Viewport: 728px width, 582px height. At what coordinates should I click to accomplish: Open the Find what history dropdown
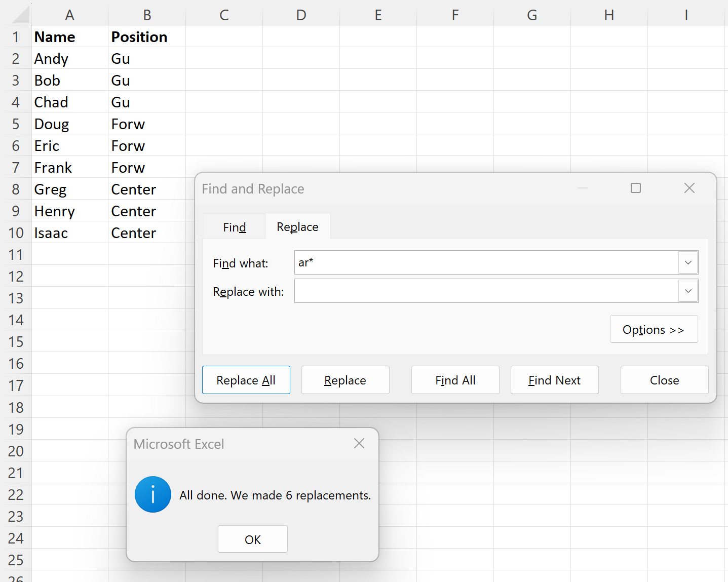click(688, 262)
